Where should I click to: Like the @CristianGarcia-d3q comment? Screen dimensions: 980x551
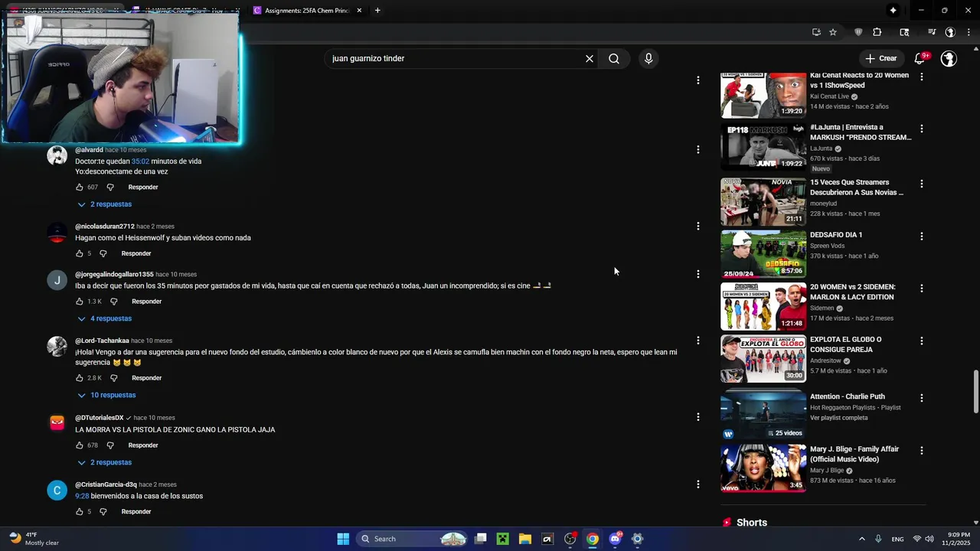coord(79,512)
